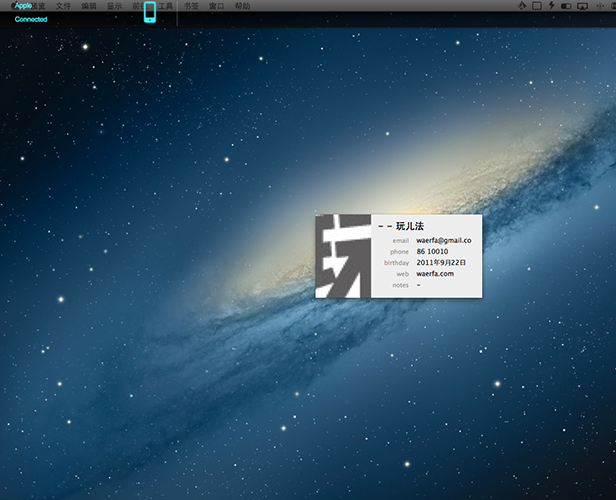Open the 帮助 menu
This screenshot has height=500, width=616.
pyautogui.click(x=242, y=6)
